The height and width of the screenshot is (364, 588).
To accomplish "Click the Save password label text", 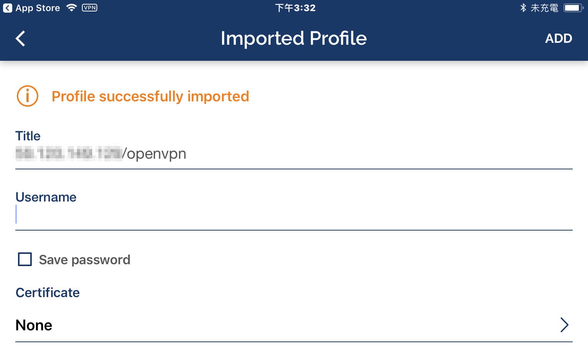I will coord(85,260).
